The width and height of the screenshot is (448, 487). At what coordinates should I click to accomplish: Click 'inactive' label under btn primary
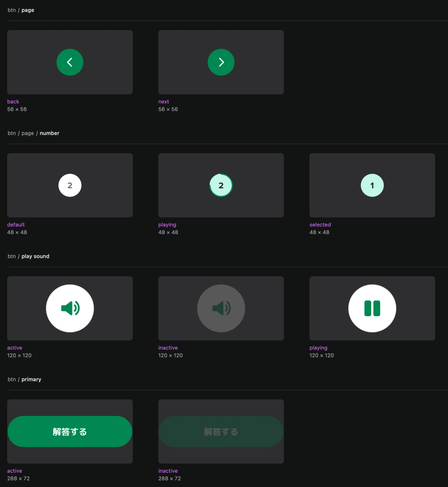click(168, 471)
